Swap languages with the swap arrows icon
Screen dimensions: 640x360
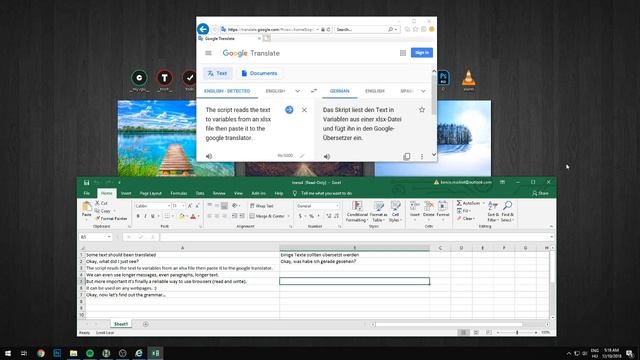(x=313, y=91)
